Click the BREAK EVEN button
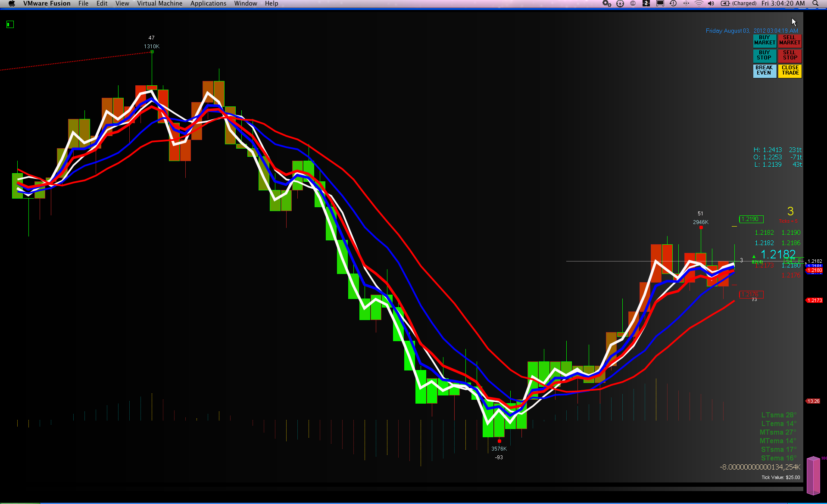The height and width of the screenshot is (504, 827). [765, 71]
